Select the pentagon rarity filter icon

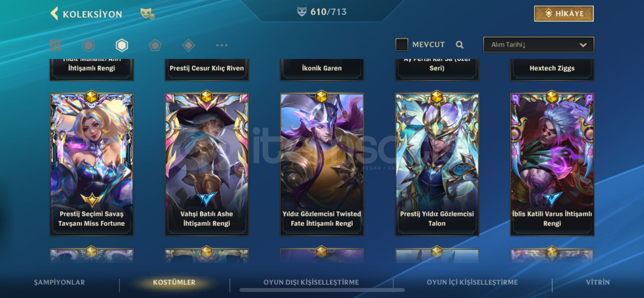(155, 45)
